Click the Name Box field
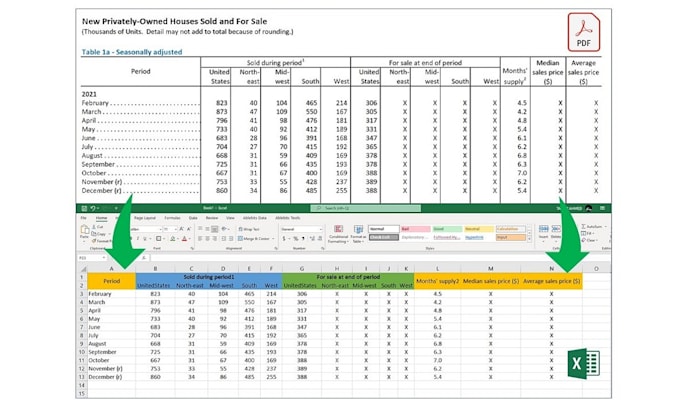The width and height of the screenshot is (680, 407). coord(92,258)
